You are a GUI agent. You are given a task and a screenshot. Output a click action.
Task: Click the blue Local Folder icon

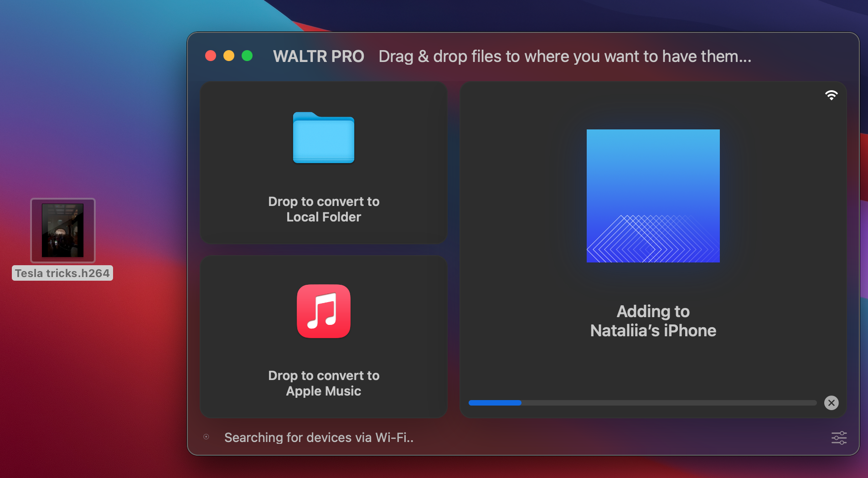click(x=324, y=137)
